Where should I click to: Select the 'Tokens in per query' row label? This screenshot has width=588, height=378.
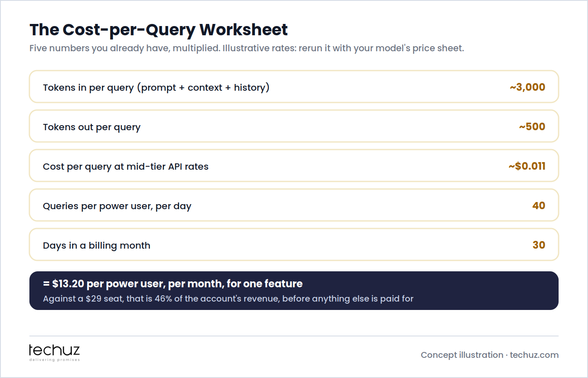click(156, 87)
